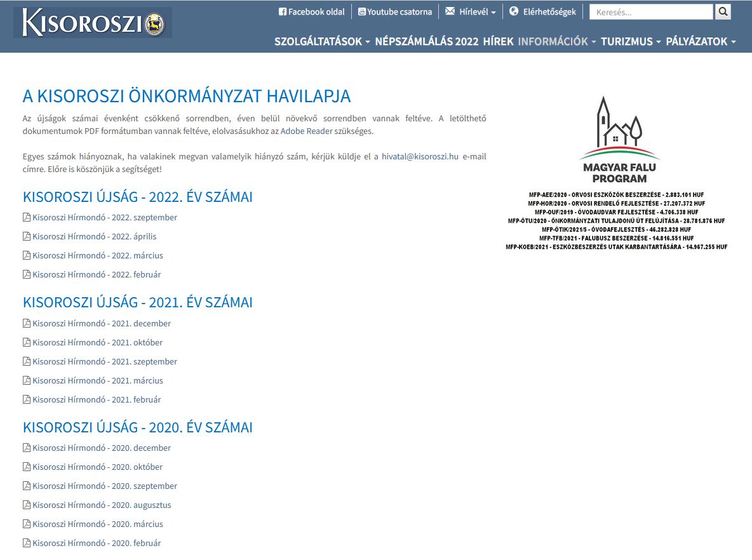Open Kisoroszi Hírmondó - 2022. szeptember
752x560 pixels.
(x=105, y=217)
